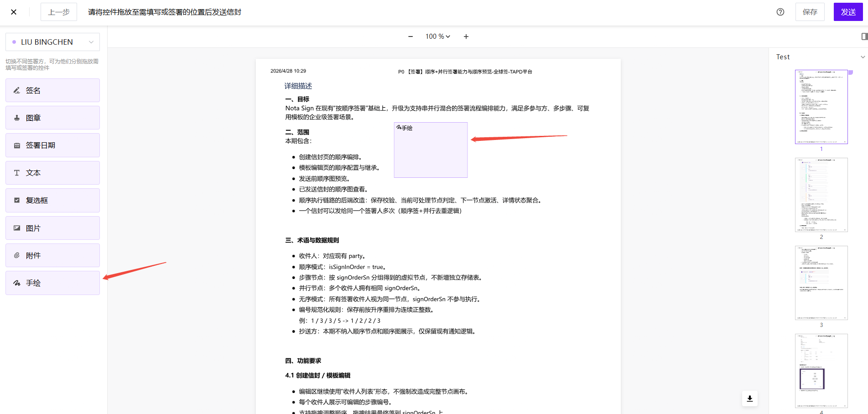Select the 签署日期 date control
The width and height of the screenshot is (868, 414).
click(52, 145)
